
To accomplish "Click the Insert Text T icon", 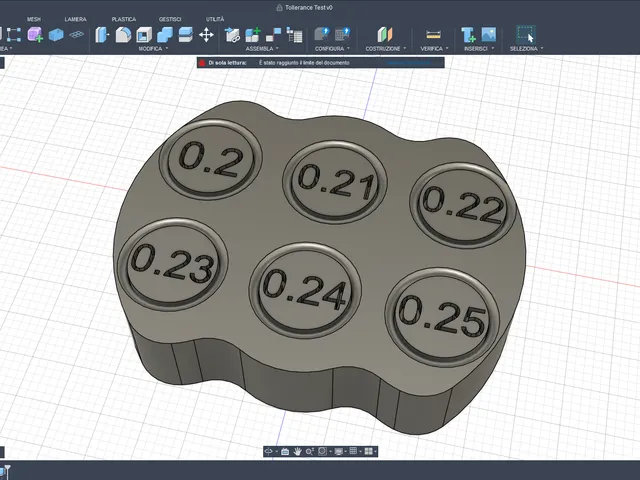I will (x=468, y=35).
